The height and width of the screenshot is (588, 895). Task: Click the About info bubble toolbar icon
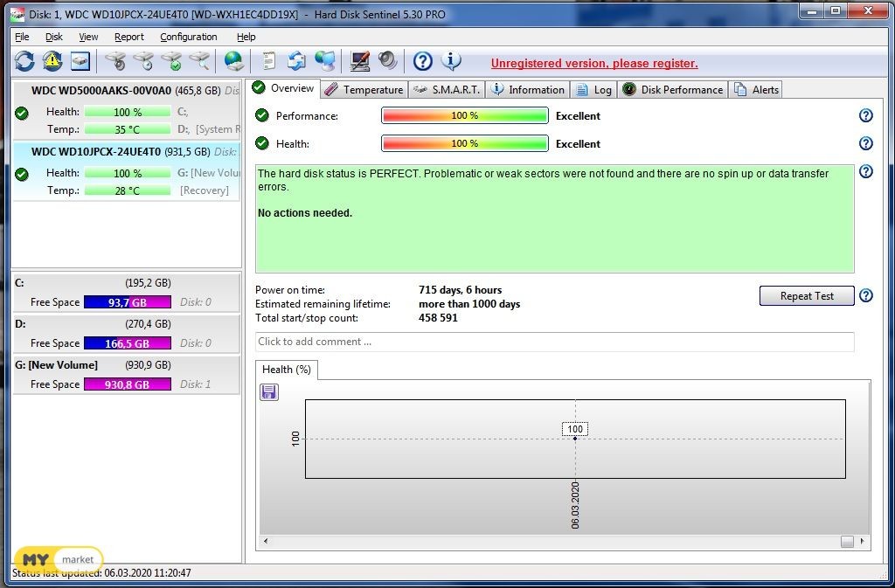coord(451,60)
